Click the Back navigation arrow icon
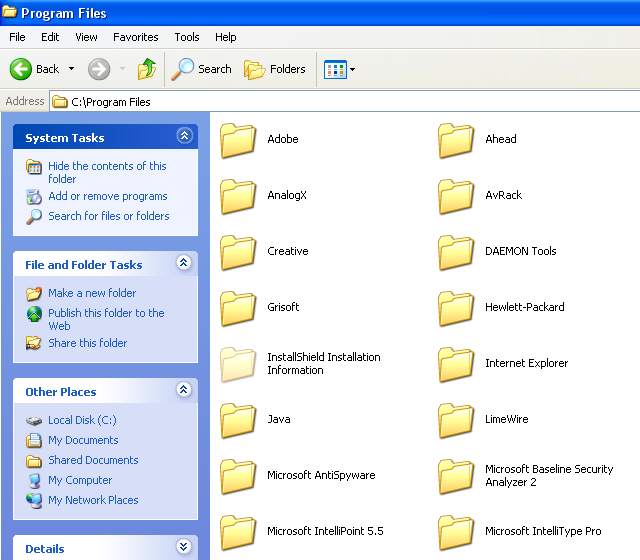 [21, 69]
